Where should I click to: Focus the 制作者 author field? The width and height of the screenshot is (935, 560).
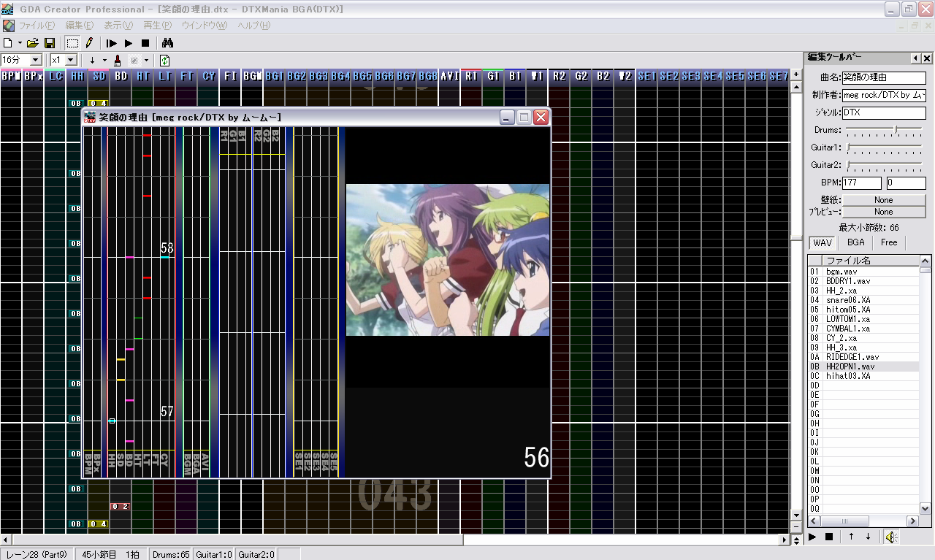pyautogui.click(x=884, y=95)
